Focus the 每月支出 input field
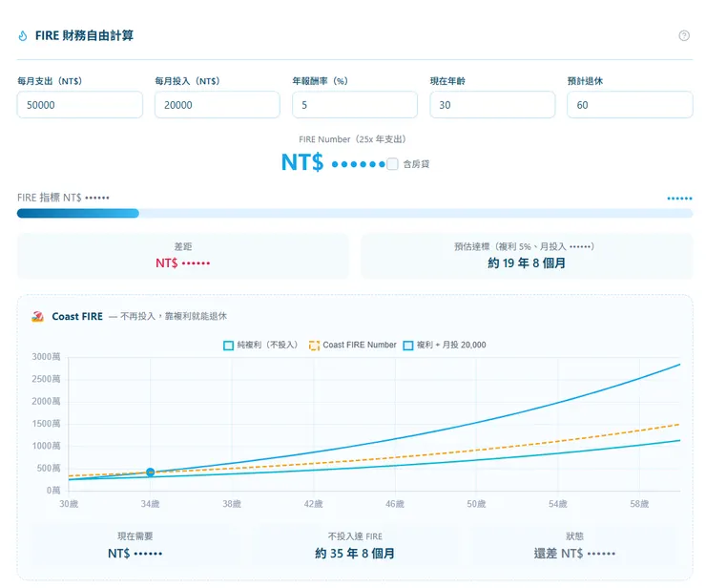706x588 pixels. 80,105
